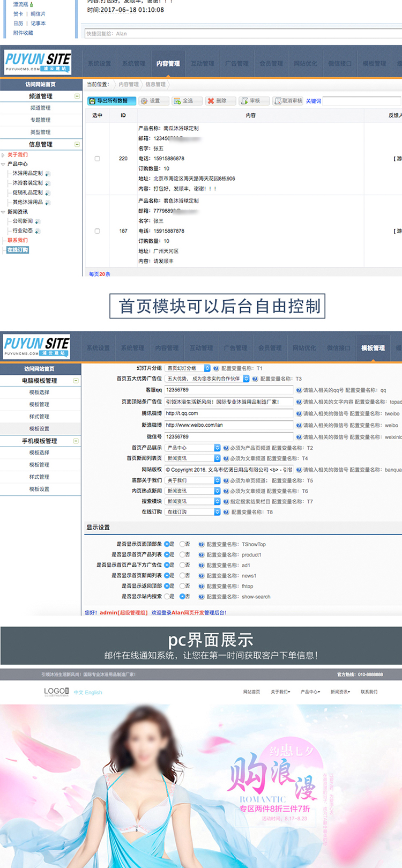
Task: Open the 幻灯片分组 dropdown
Action: pos(188,368)
